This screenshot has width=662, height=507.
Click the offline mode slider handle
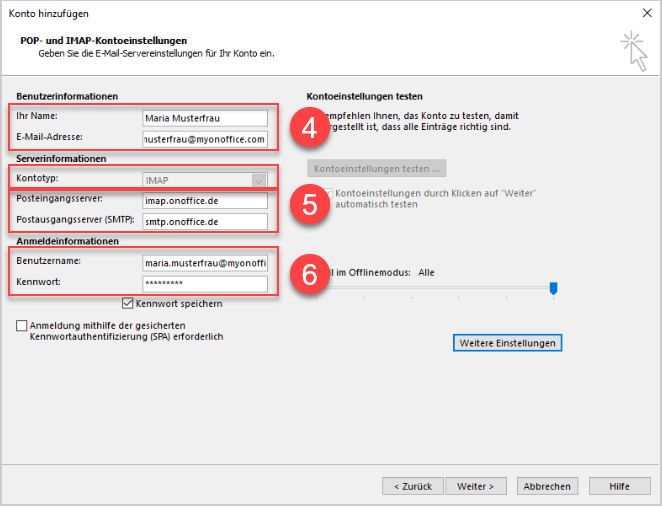click(553, 288)
